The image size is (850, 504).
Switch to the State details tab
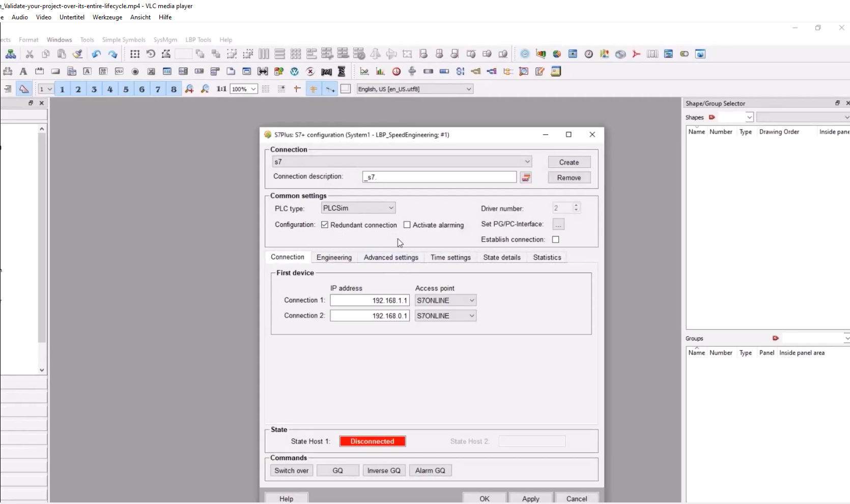502,257
